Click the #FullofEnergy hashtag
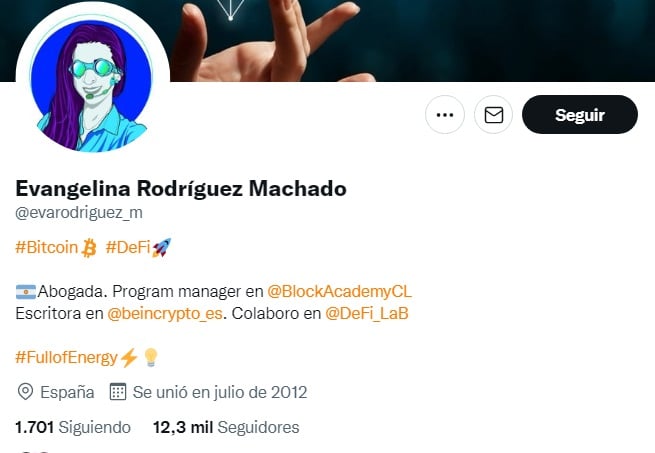655x453 pixels. 66,358
